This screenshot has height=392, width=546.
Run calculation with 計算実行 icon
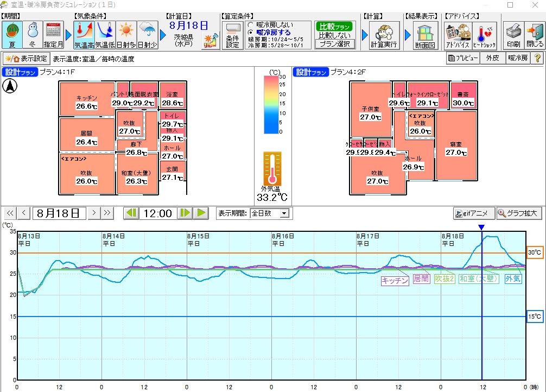384,35
